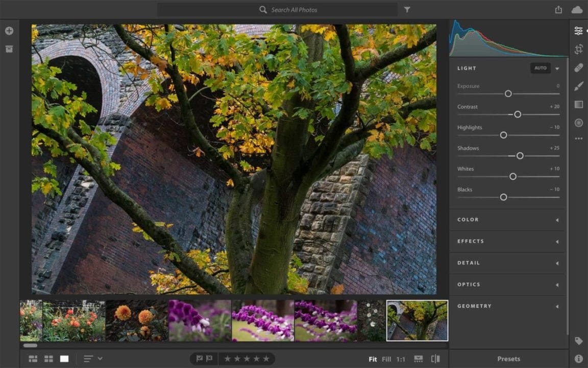Click the Highlights slider handle
Viewport: 588px width, 368px height.
coord(504,135)
